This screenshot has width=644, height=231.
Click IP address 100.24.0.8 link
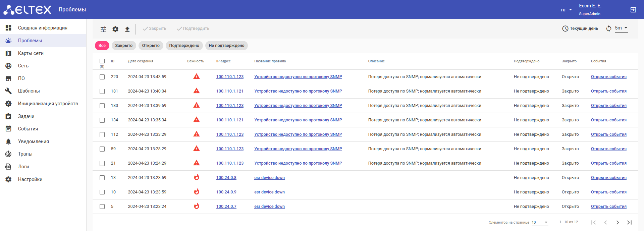click(x=226, y=178)
